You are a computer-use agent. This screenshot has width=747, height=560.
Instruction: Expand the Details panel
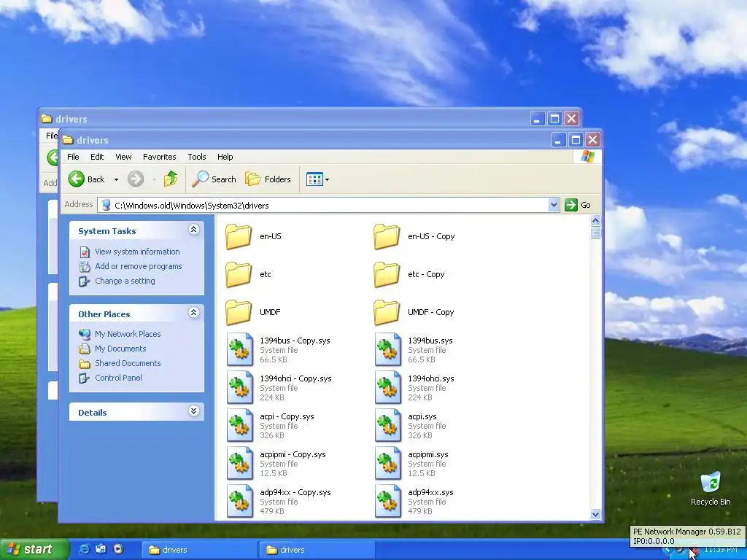click(193, 411)
